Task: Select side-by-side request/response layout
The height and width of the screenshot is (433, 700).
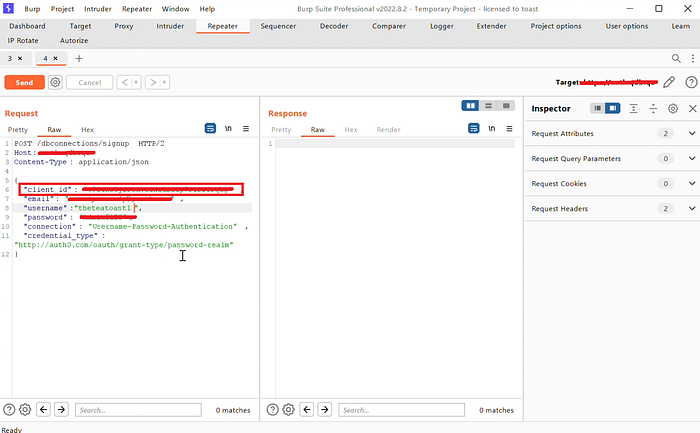Action: click(x=471, y=106)
